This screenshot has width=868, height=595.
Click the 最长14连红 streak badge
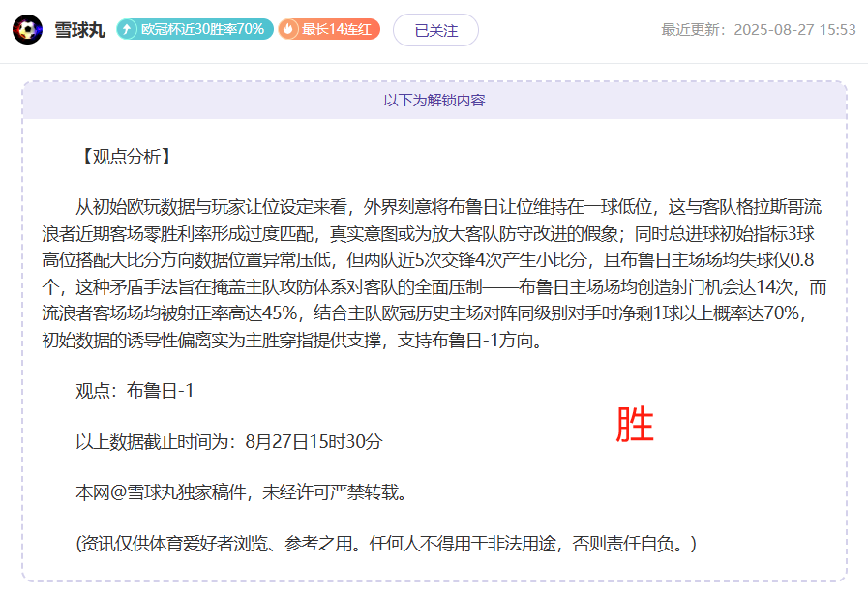[x=329, y=29]
